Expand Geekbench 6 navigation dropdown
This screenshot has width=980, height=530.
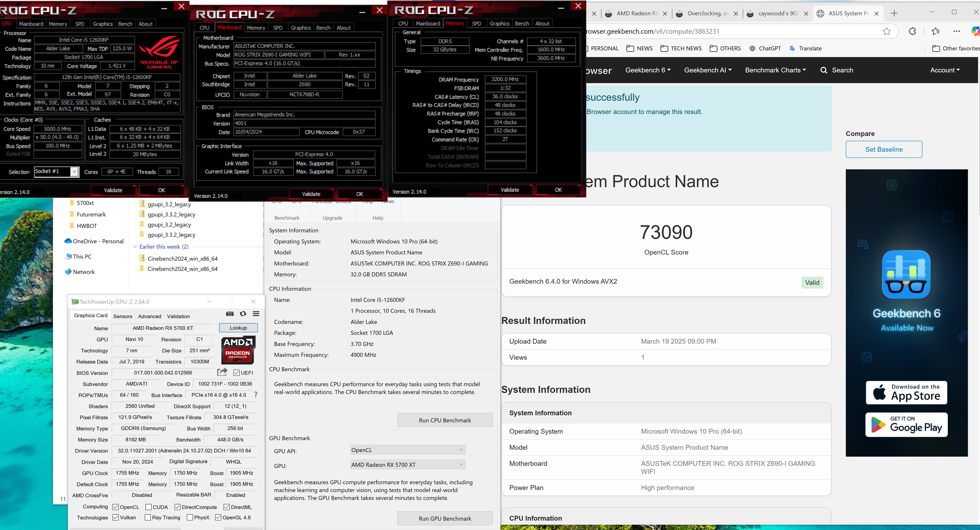(x=648, y=70)
